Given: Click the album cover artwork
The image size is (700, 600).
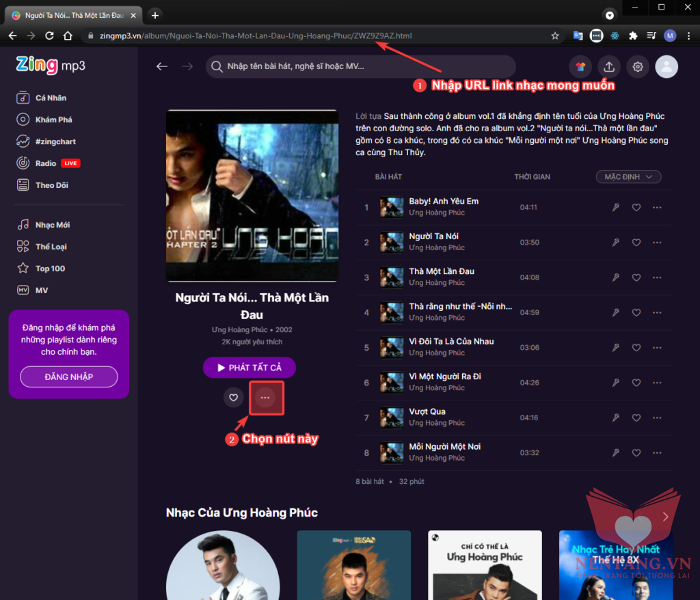Looking at the screenshot, I should pos(252,195).
